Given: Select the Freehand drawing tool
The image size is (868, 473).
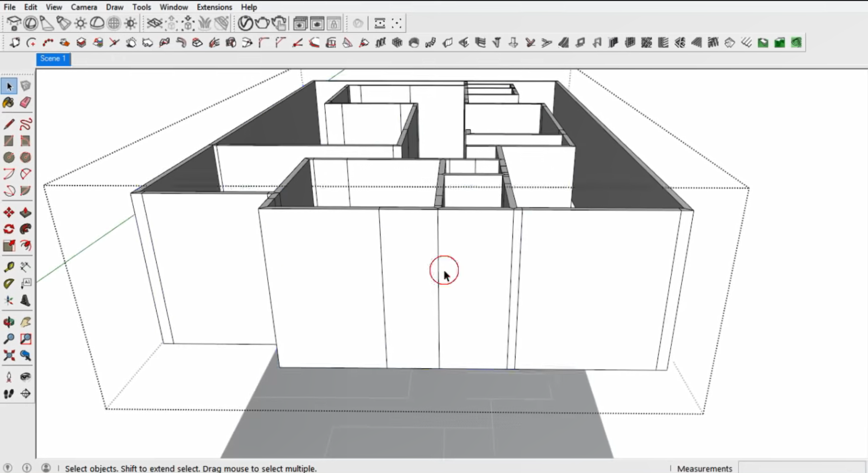Looking at the screenshot, I should coord(25,124).
